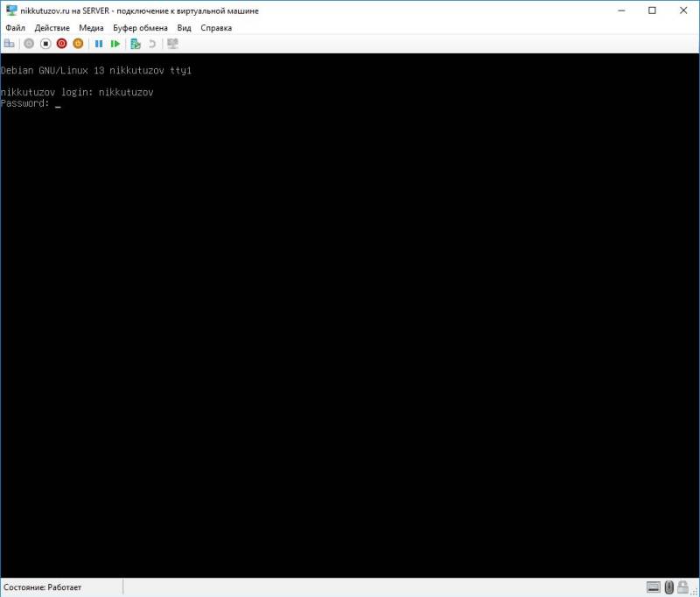700x597 pixels.
Task: Click the red Shut Down toolbar icon
Action: pos(60,43)
